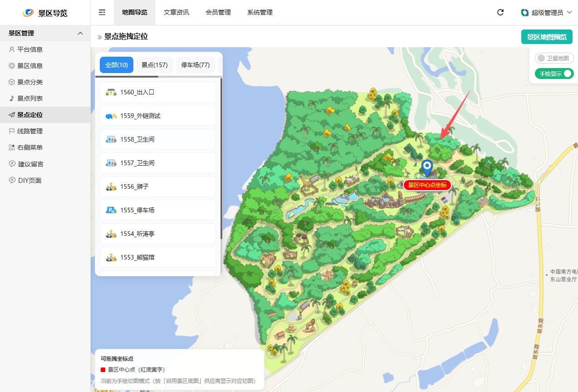578x392 pixels.
Task: Click the 1554_听涛亭 scenic spot icon
Action: (111, 234)
